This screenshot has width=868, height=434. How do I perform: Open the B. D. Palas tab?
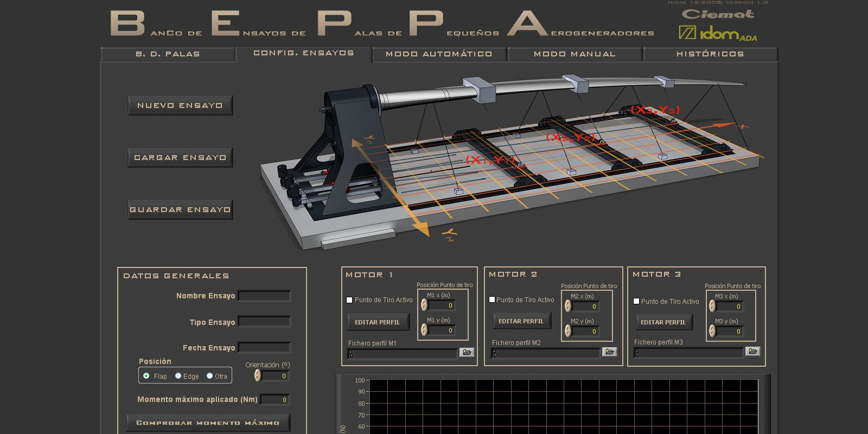point(168,54)
